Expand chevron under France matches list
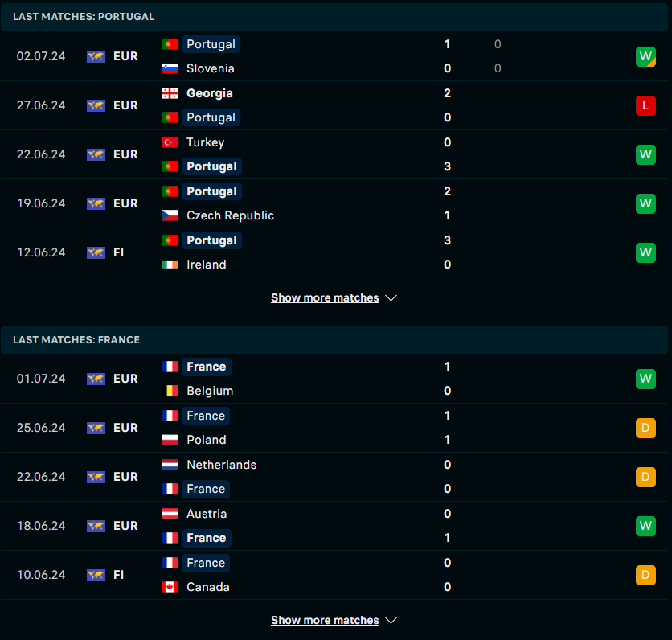 click(391, 620)
